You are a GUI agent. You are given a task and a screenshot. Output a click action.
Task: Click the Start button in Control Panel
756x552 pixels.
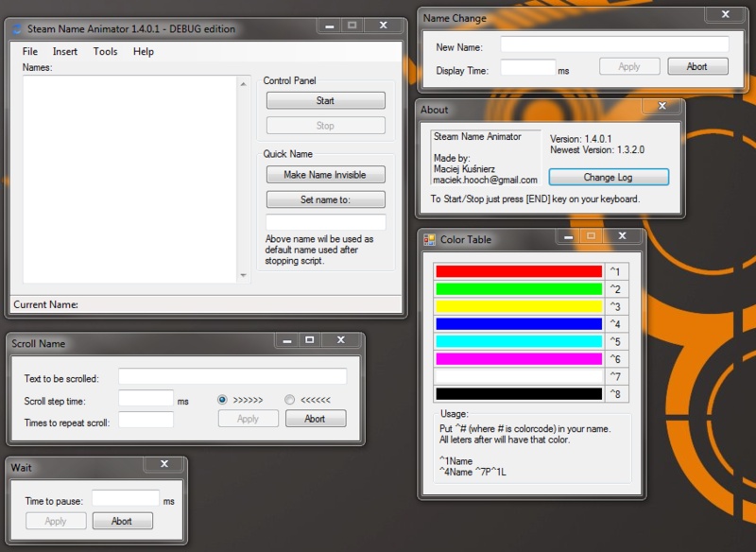pos(325,101)
